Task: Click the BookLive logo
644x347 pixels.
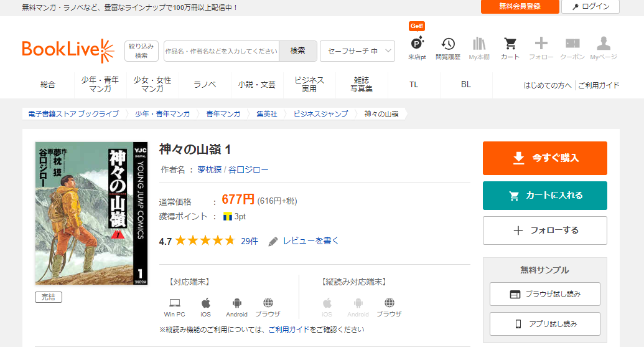Action: coord(68,51)
